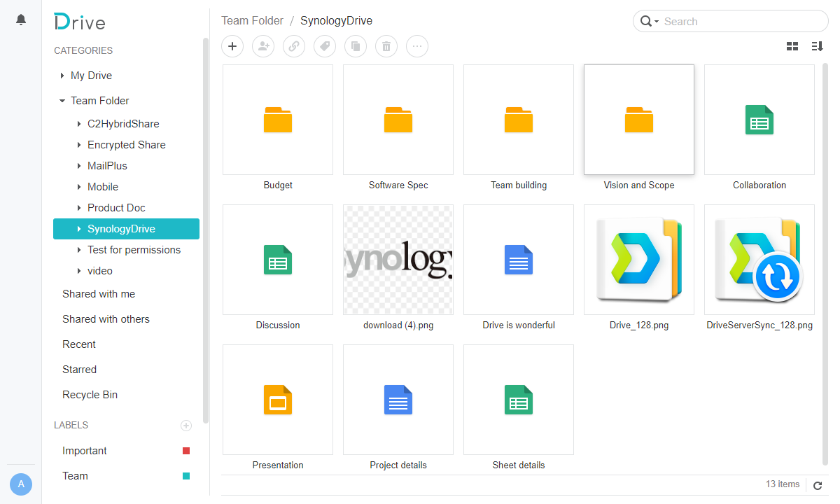Viewport: 840px width, 504px height.
Task: Create a new item with the plus icon
Action: coord(232,46)
